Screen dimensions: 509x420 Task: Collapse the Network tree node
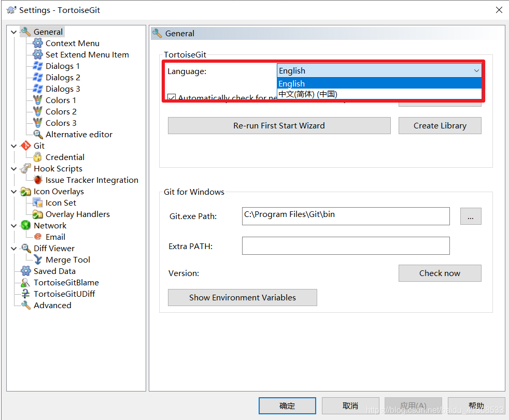click(13, 226)
